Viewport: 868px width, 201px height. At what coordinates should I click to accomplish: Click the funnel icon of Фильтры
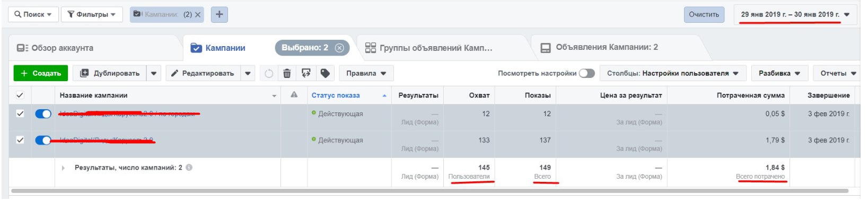71,14
